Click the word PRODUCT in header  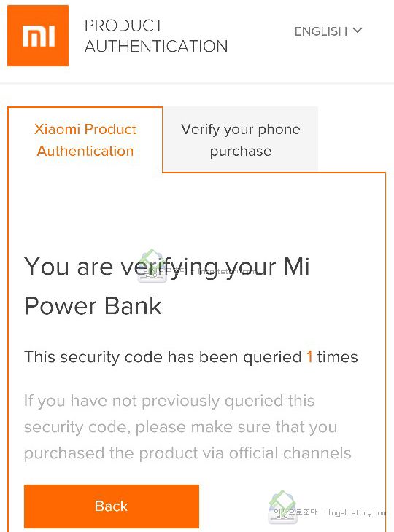(124, 26)
